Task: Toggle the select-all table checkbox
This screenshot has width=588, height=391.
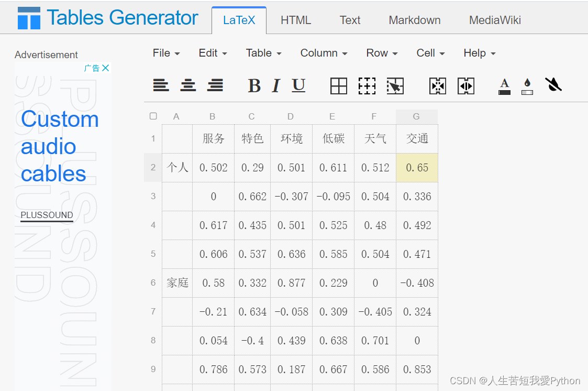Action: point(153,116)
